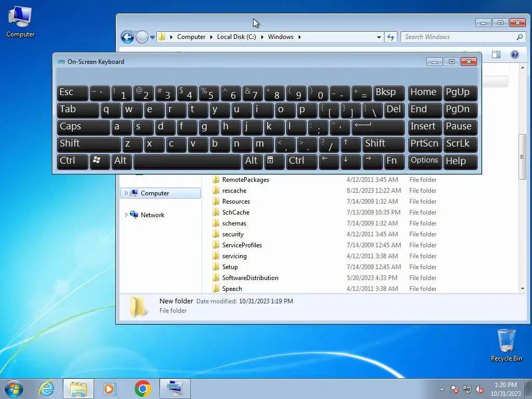Toggle the ScrLk key

tap(460, 144)
